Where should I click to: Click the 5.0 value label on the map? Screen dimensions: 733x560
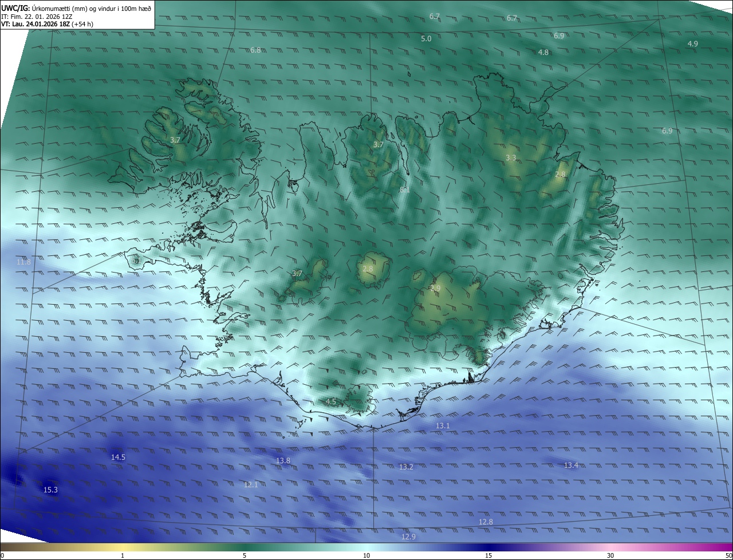coord(426,39)
